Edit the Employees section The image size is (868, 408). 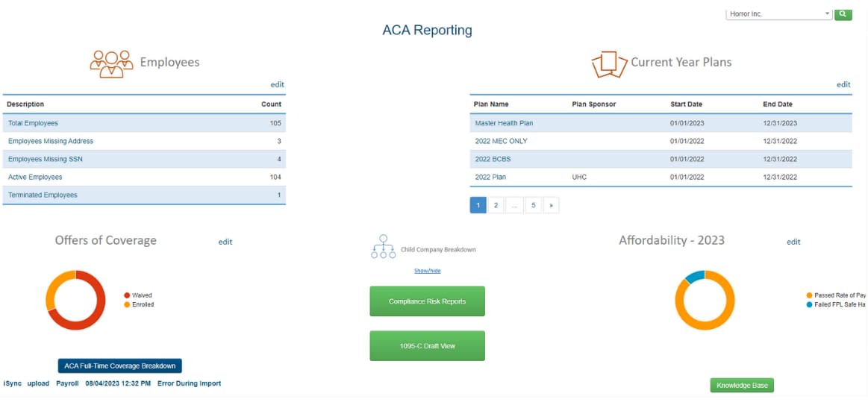pos(277,84)
